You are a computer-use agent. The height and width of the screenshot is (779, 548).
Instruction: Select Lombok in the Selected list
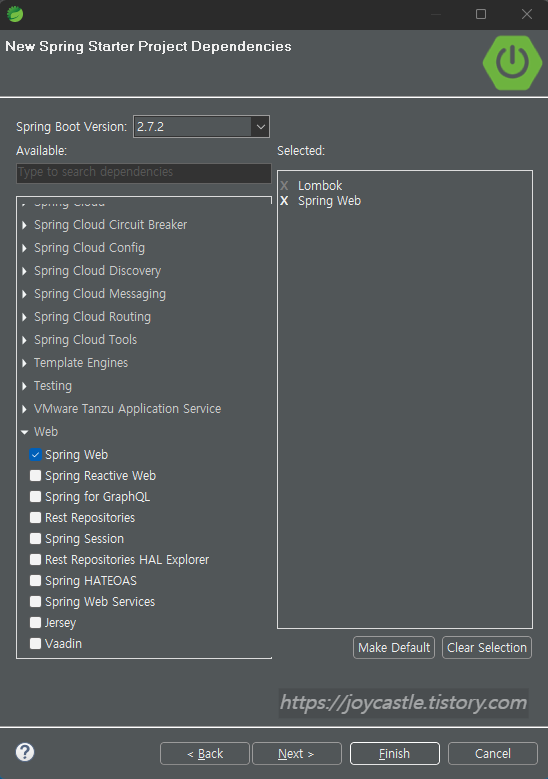coord(320,186)
